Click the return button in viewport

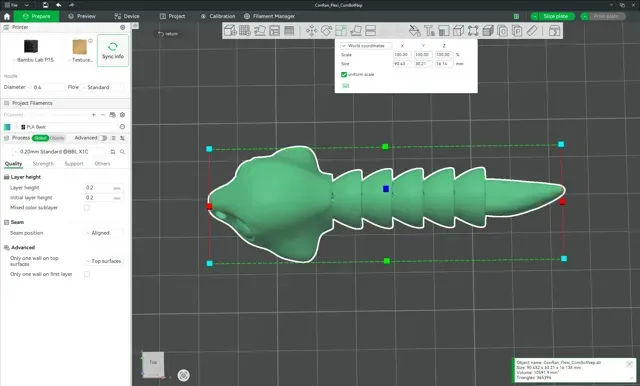pyautogui.click(x=168, y=34)
